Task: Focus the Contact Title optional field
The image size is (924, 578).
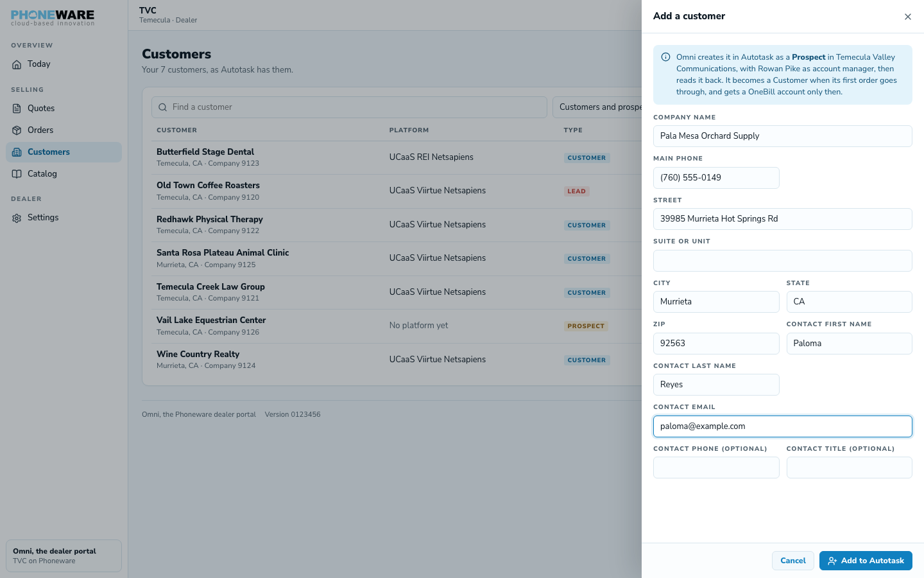Action: (850, 468)
